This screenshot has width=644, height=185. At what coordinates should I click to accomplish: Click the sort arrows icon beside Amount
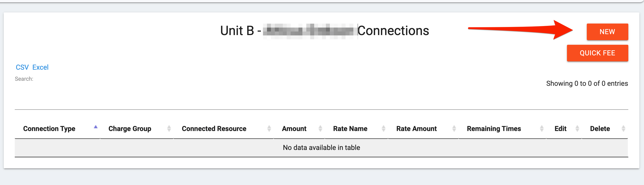coord(320,128)
